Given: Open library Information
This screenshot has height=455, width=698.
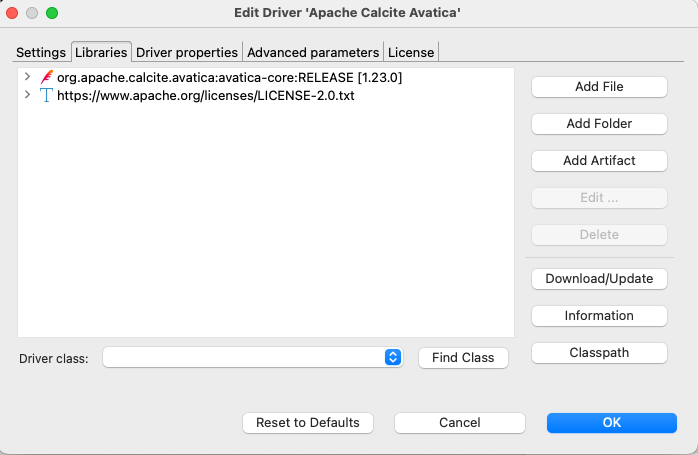Looking at the screenshot, I should click(x=599, y=316).
